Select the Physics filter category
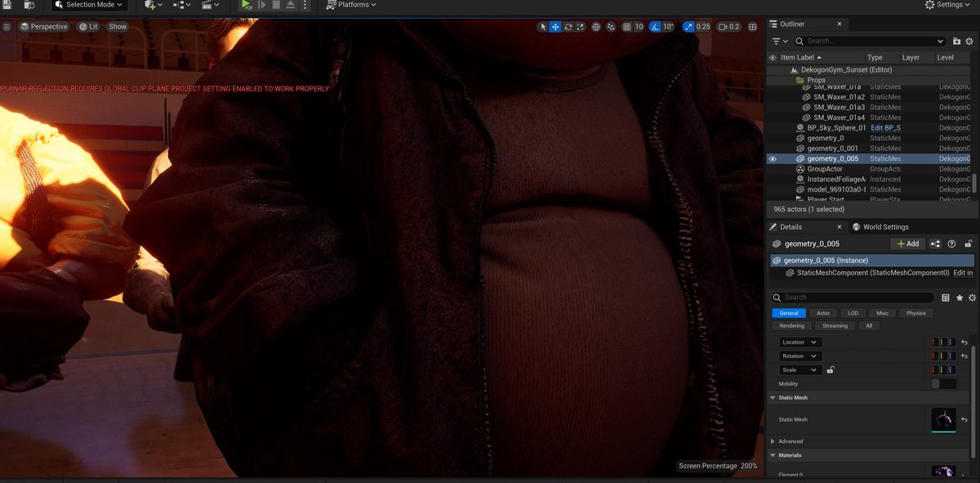This screenshot has height=483, width=980. tap(915, 312)
